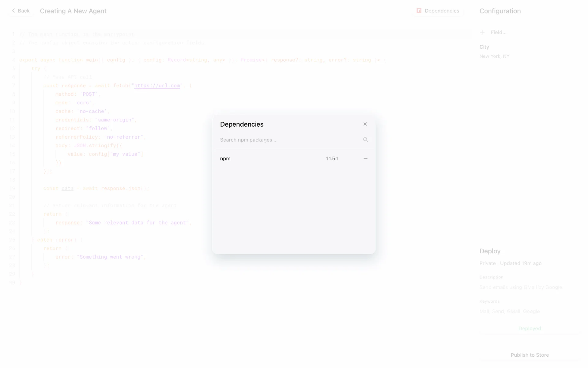Viewport: 588px width, 368px height.
Task: Edit the Description field text
Action: pyautogui.click(x=521, y=287)
